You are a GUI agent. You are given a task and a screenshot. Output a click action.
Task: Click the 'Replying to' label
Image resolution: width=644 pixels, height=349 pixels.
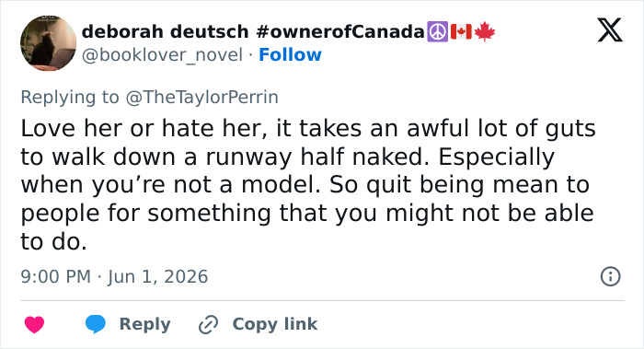[70, 98]
